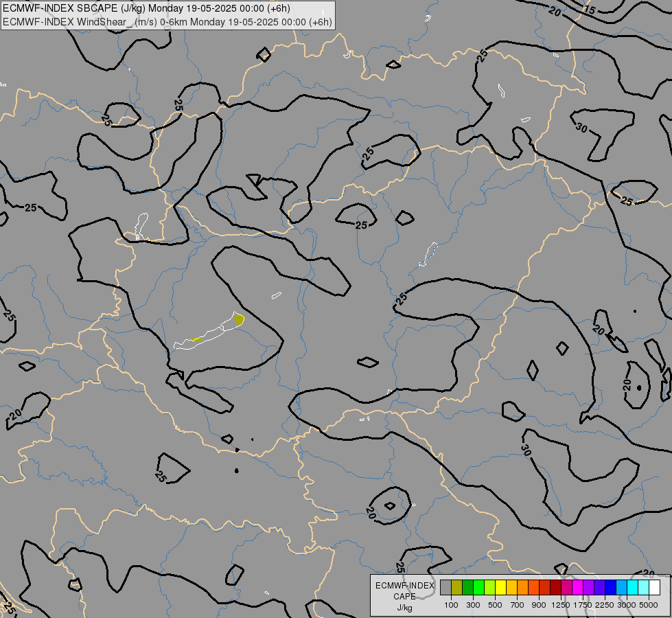Click the dark red CAPE legend swatch
The width and height of the screenshot is (672, 618).
(555, 588)
